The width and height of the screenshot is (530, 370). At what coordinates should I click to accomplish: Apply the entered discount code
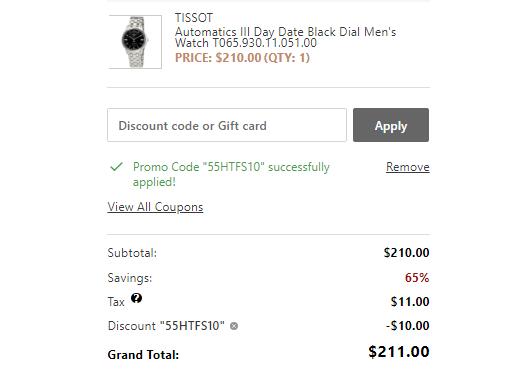point(391,125)
